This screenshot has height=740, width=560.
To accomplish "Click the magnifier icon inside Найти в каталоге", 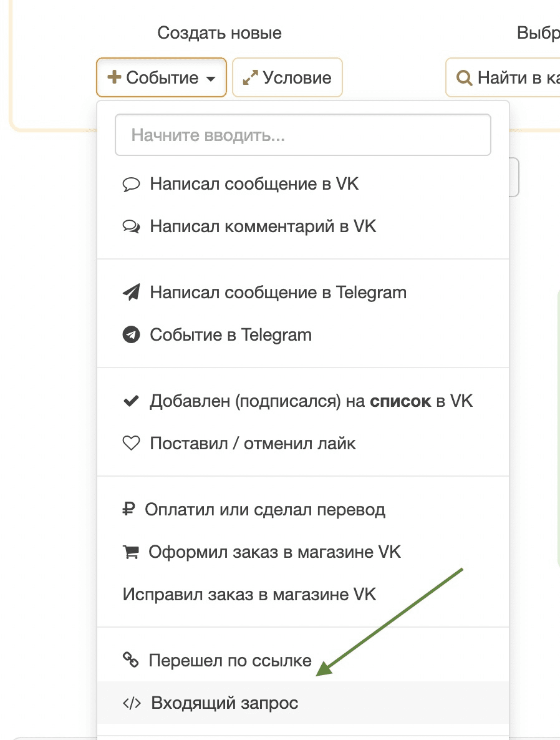I will tap(463, 77).
